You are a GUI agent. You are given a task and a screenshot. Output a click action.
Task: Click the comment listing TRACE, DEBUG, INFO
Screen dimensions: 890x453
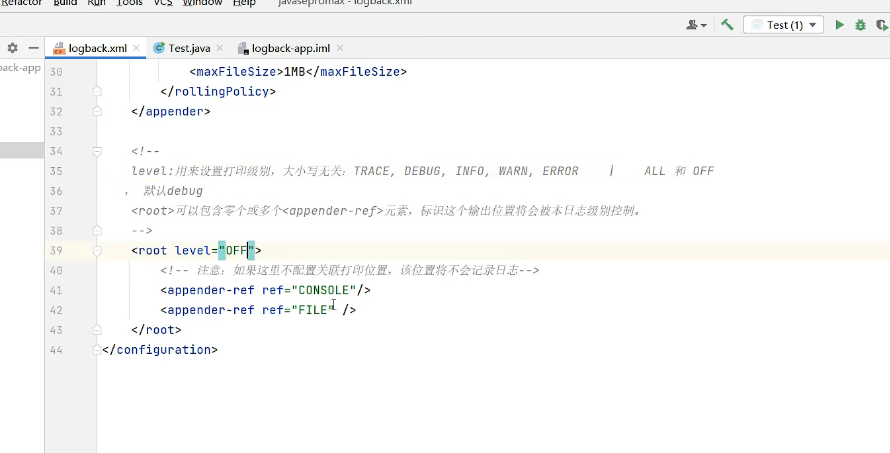(422, 171)
